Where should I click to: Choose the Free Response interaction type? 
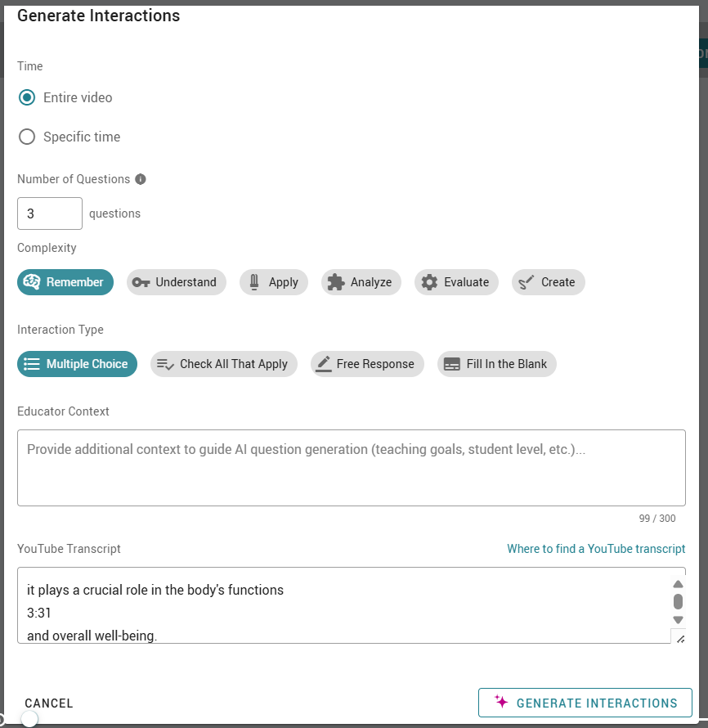point(367,364)
